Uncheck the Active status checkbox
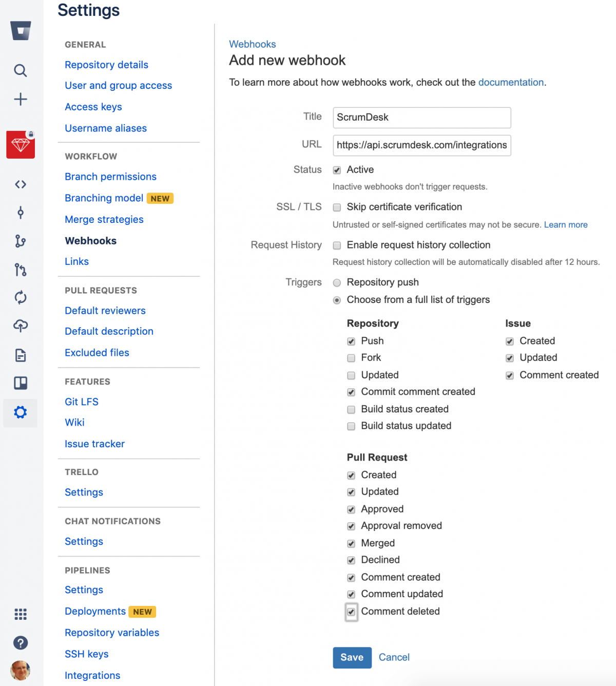The width and height of the screenshot is (616, 686). point(337,169)
